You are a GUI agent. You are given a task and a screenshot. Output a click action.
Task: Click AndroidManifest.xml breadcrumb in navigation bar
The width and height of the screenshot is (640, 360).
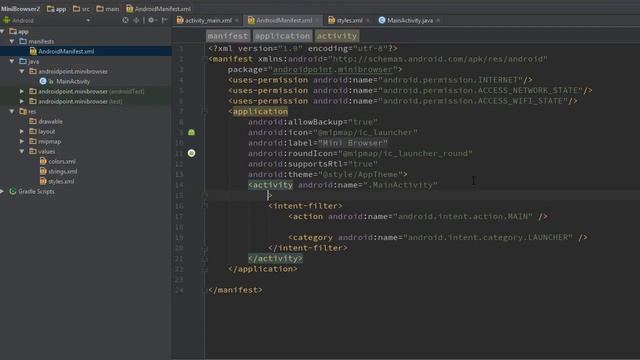point(158,9)
